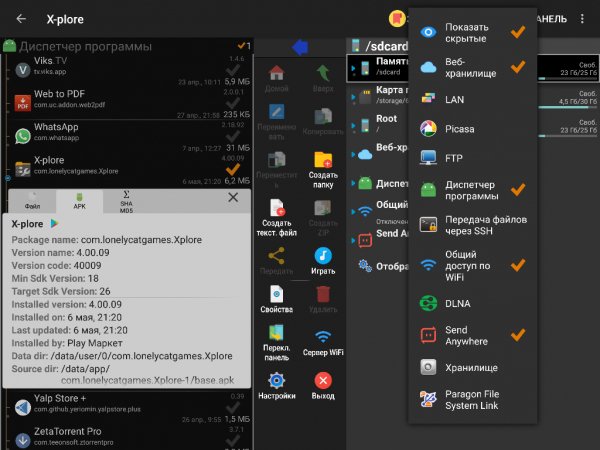Expand the Root entry arrow

click(x=353, y=126)
